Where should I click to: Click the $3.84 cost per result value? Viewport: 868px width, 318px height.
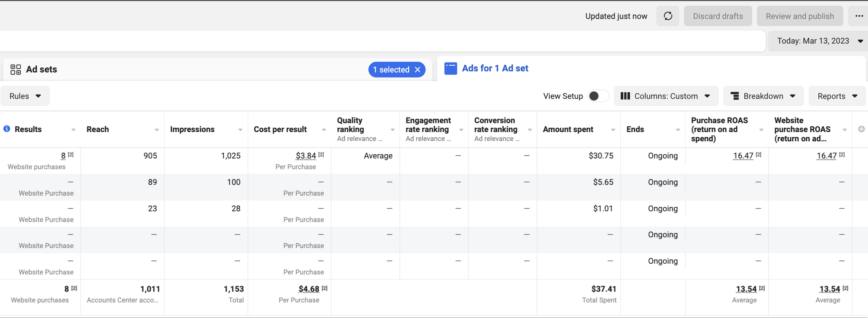(306, 156)
